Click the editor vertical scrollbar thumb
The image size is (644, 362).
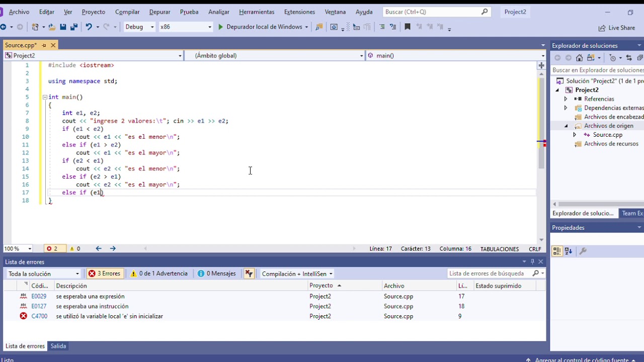pyautogui.click(x=541, y=123)
